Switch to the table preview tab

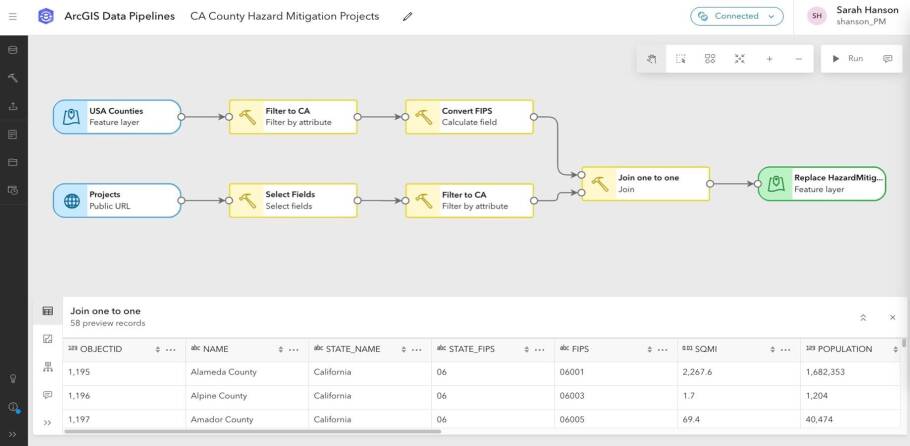point(47,311)
